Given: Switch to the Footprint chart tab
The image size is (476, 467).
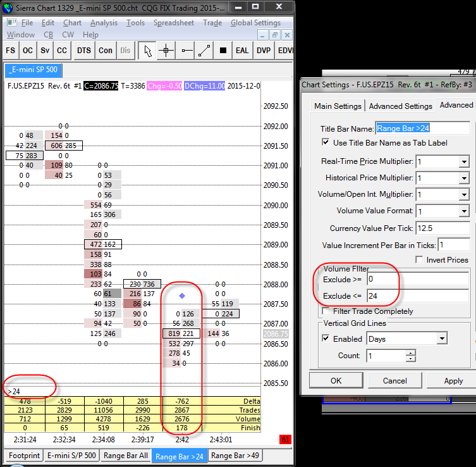Looking at the screenshot, I should 24,456.
